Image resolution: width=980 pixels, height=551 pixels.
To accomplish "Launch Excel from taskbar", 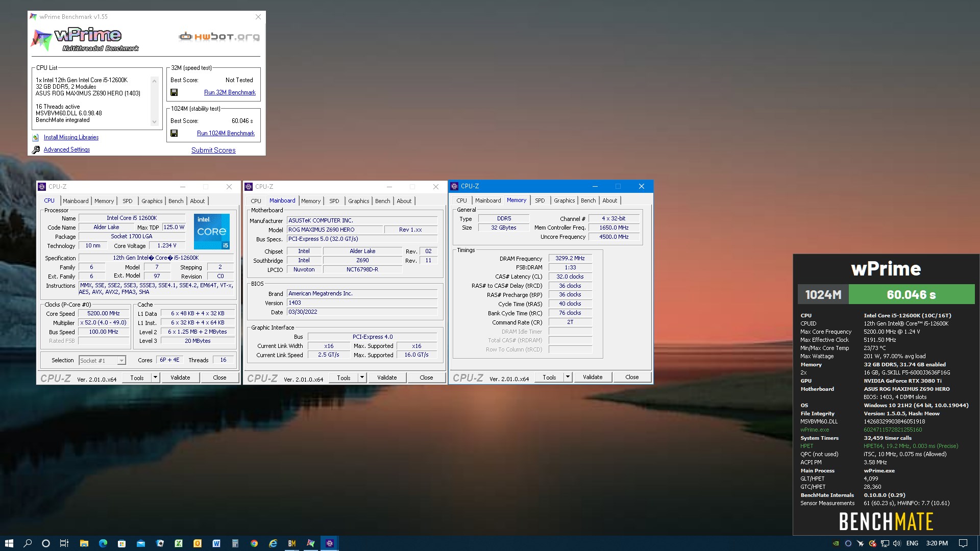I will (179, 543).
